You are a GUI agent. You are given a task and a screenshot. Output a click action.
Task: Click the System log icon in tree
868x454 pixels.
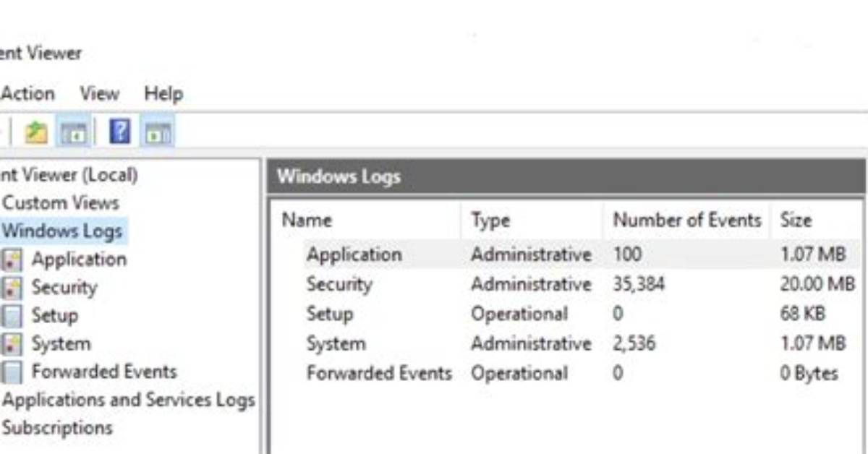point(12,344)
